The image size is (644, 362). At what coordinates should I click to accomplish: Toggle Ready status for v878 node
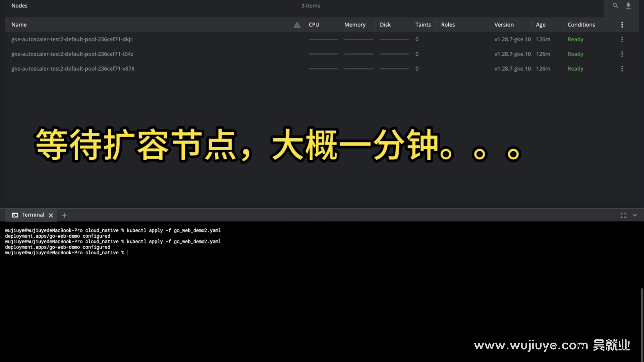(575, 68)
